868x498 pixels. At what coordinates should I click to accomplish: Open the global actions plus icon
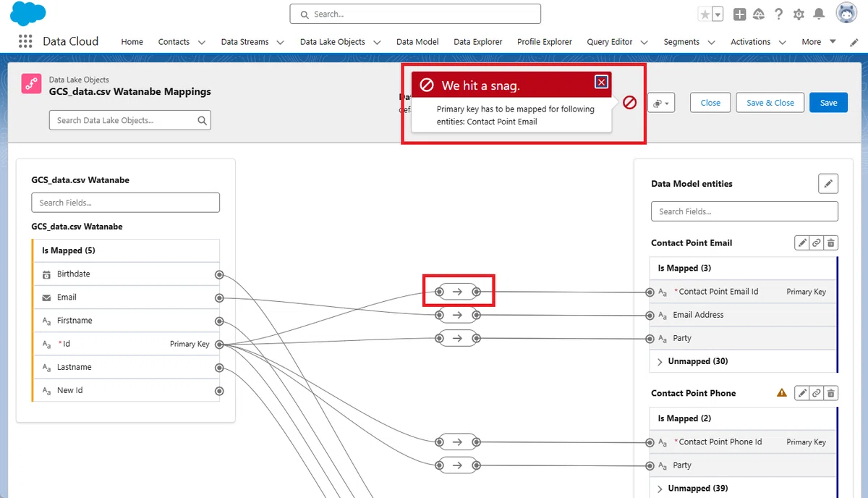739,14
